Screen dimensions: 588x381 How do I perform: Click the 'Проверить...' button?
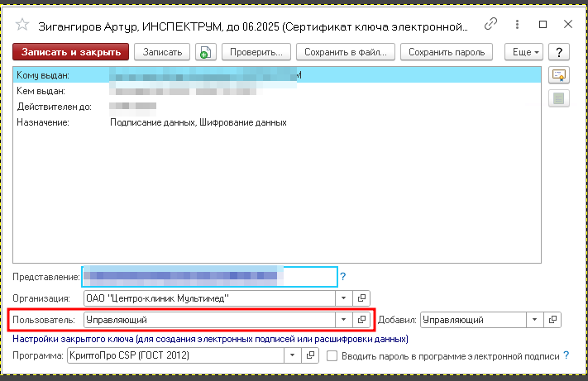(256, 52)
